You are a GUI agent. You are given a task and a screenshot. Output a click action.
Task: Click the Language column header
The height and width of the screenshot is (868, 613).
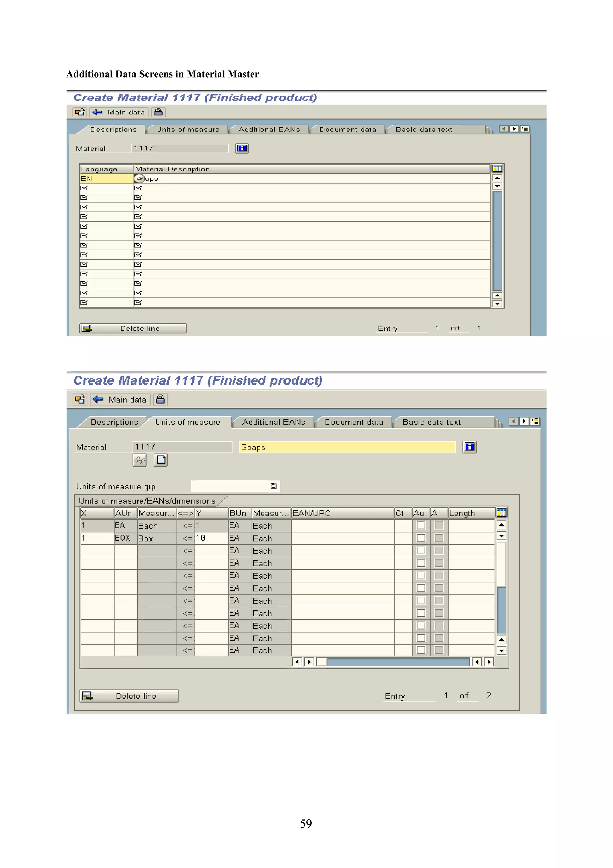107,169
